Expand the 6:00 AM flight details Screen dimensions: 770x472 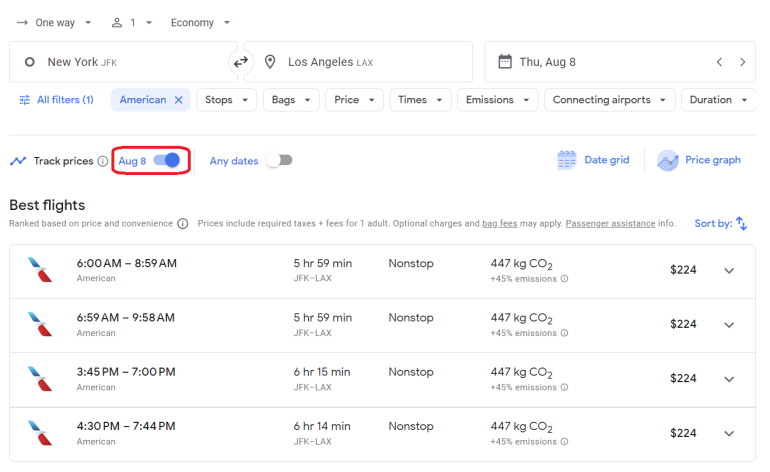point(729,270)
